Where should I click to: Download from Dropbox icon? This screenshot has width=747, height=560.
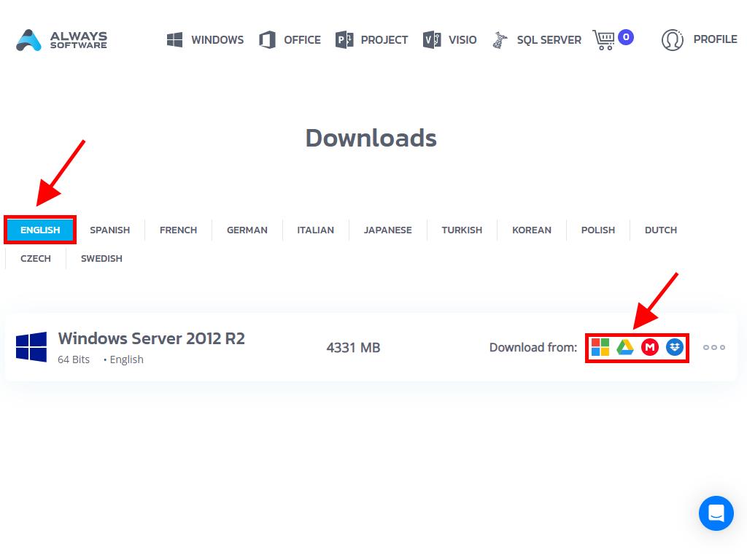tap(675, 347)
